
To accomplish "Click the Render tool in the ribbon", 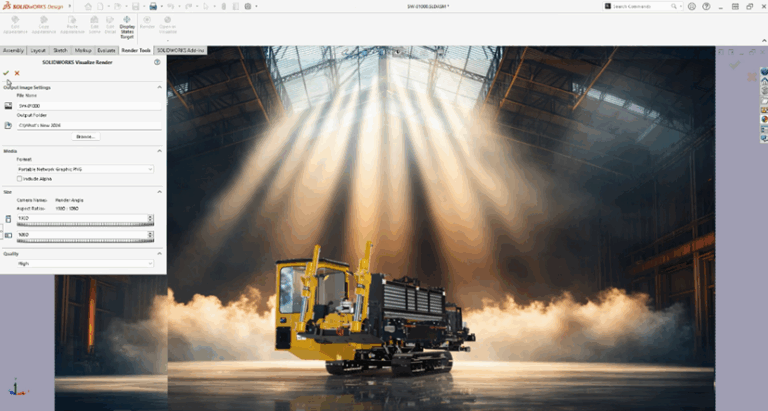I will (x=147, y=23).
